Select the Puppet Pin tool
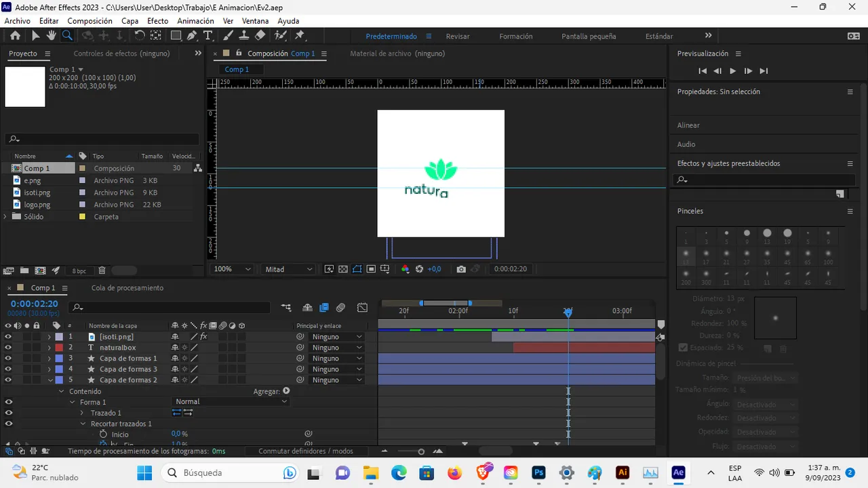Viewport: 868px width, 488px height. [x=300, y=36]
